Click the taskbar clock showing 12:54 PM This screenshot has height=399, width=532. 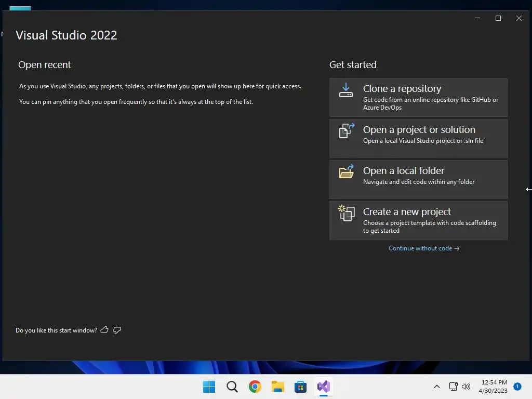point(493,387)
